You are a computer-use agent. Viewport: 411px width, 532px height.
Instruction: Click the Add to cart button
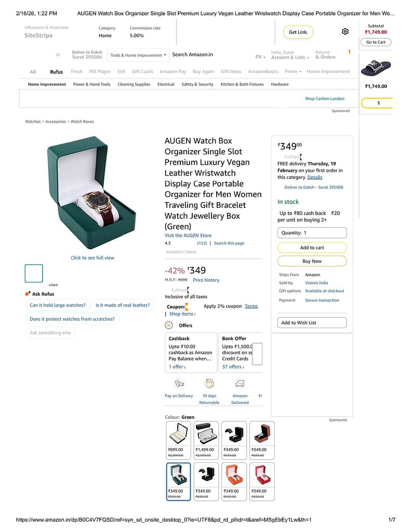(x=312, y=248)
